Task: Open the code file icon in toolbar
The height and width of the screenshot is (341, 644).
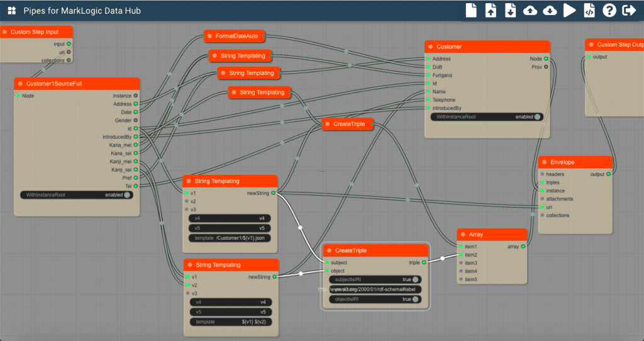Action: 589,11
